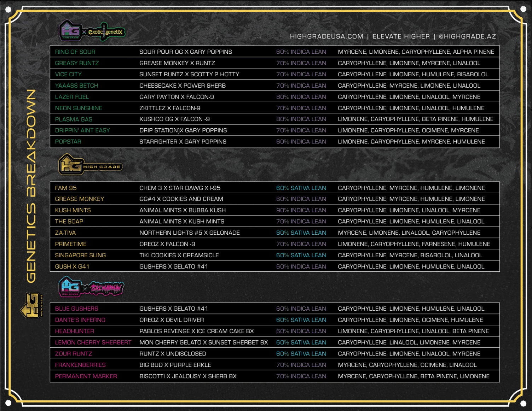Select the RING OF SOUR strain

[x=75, y=52]
